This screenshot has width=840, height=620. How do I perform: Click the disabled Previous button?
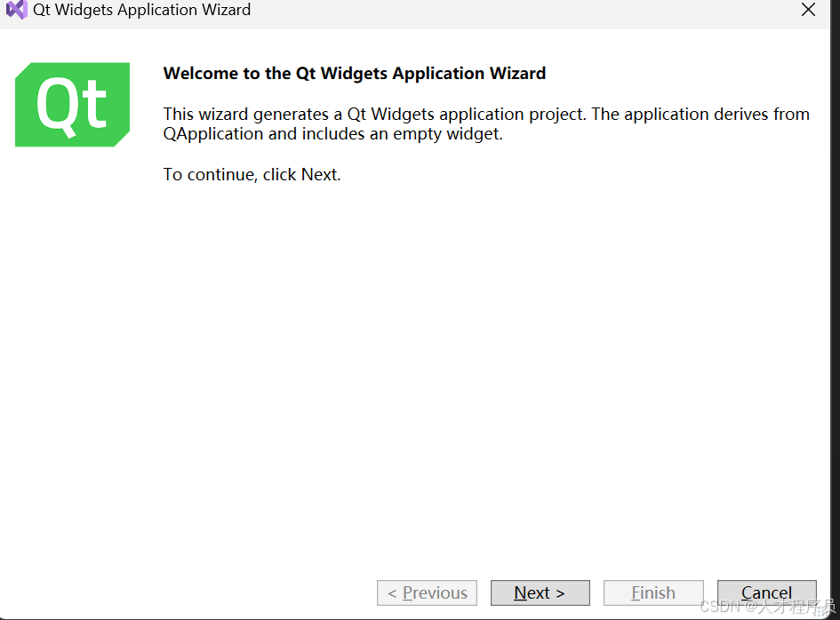(427, 592)
